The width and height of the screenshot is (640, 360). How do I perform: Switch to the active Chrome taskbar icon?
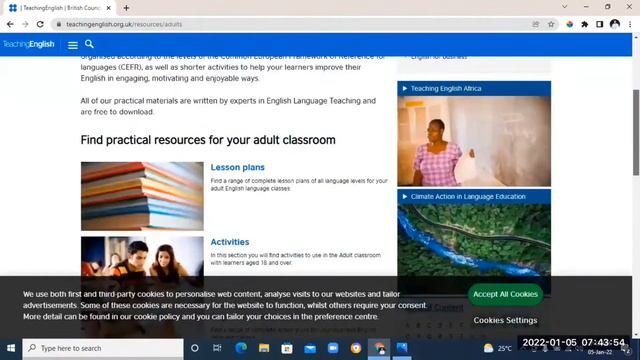(379, 348)
